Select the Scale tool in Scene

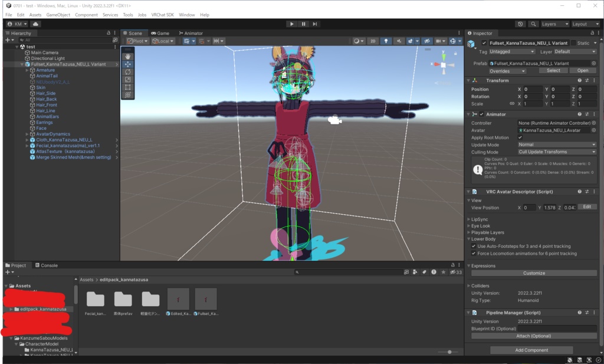click(x=127, y=79)
